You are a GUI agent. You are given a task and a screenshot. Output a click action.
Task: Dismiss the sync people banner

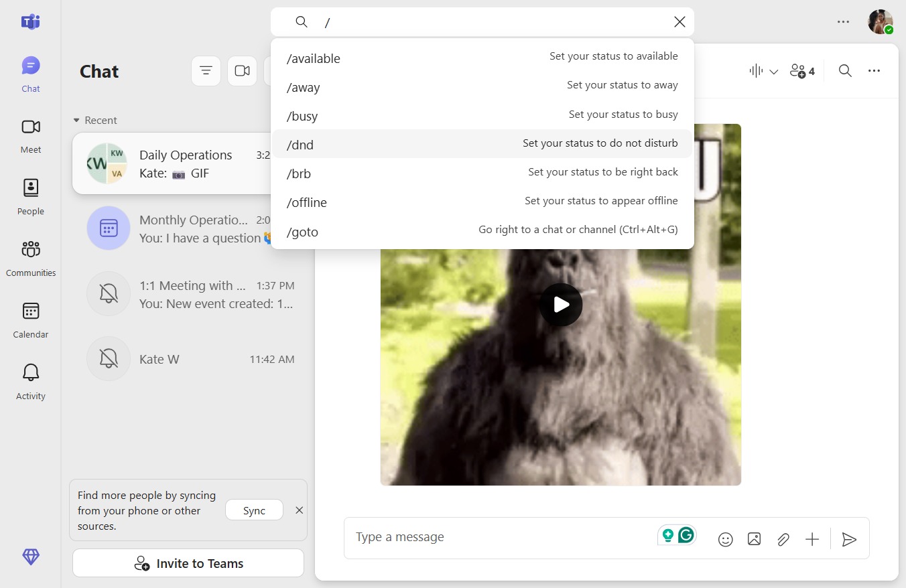(x=300, y=510)
